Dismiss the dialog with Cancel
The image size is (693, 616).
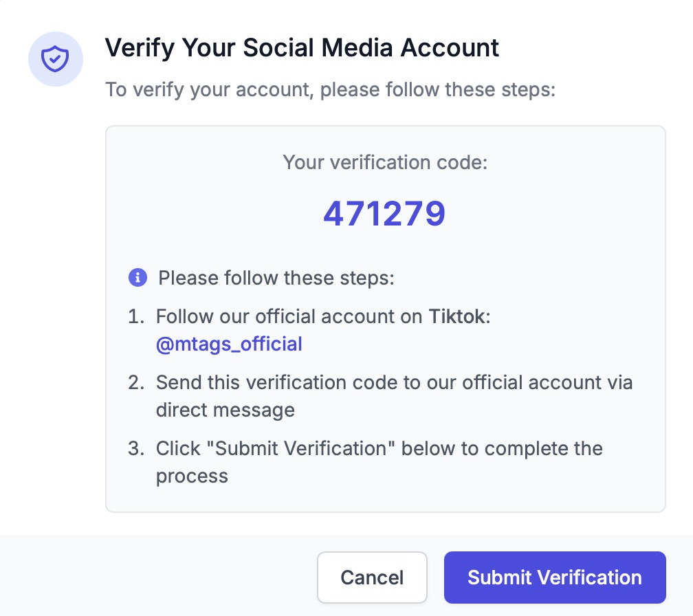tap(372, 577)
